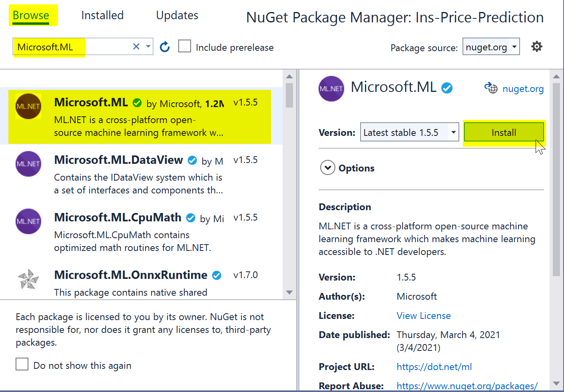
Task: Open the Package source nuget.org dropdown
Action: 491,47
